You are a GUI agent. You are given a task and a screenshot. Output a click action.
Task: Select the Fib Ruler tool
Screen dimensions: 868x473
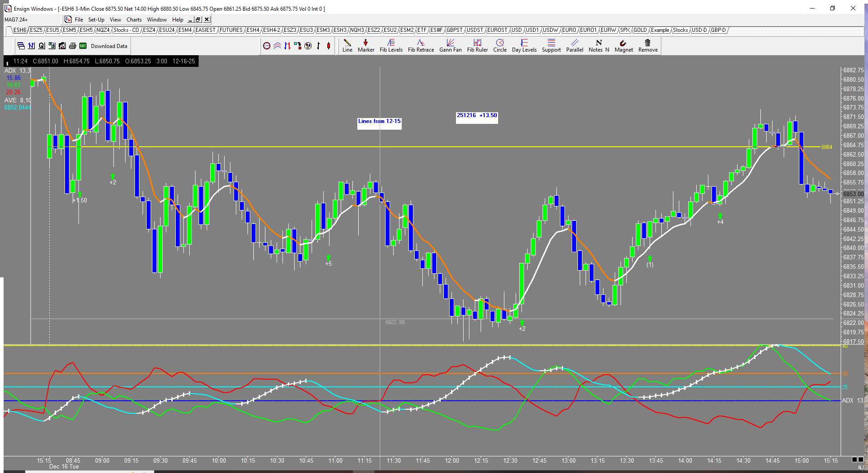[x=477, y=45]
